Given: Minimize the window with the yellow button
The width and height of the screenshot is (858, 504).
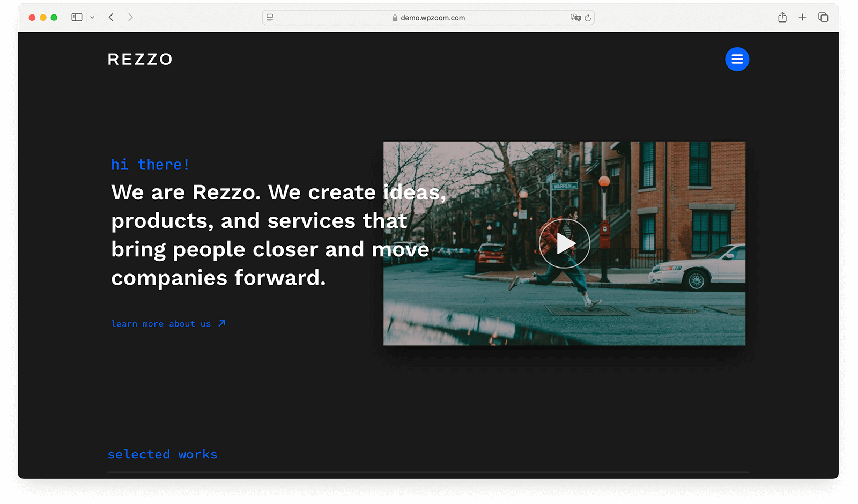Looking at the screenshot, I should [x=43, y=17].
